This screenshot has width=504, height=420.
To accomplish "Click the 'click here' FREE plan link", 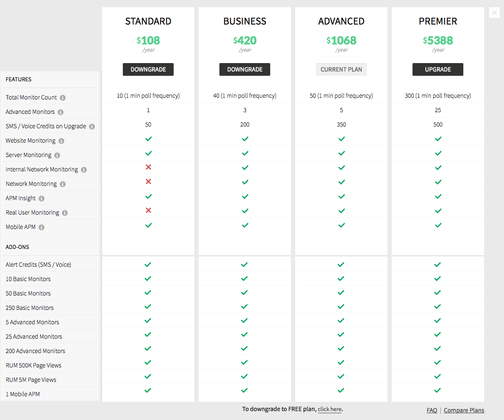I will 330,409.
